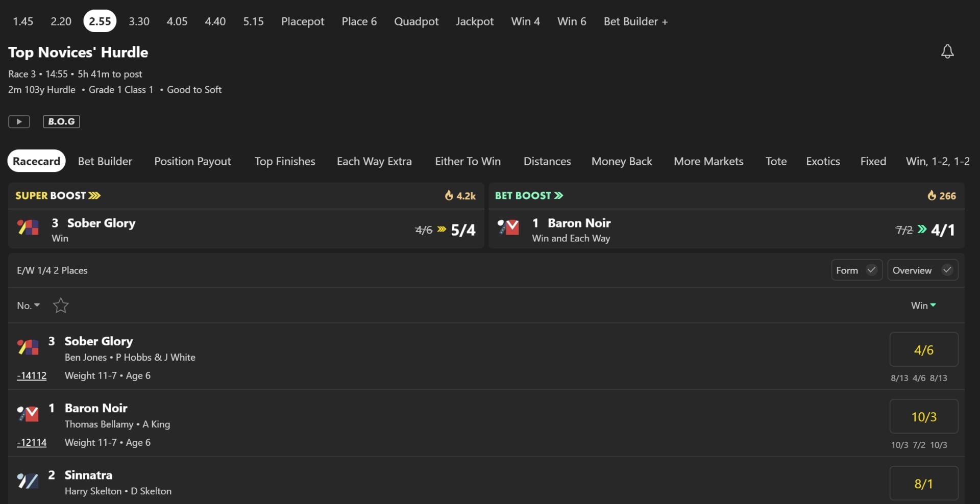
Task: Switch to More Markets tab
Action: [x=708, y=161]
